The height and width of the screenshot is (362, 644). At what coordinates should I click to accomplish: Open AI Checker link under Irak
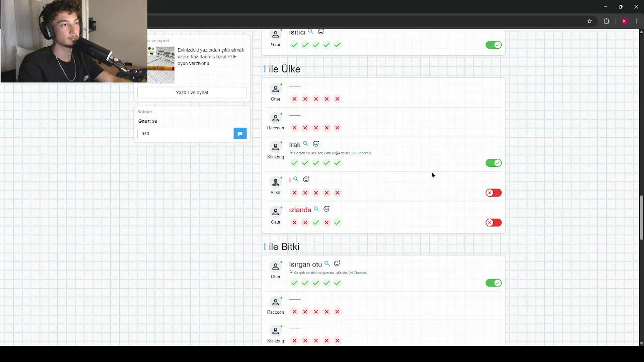[361, 153]
